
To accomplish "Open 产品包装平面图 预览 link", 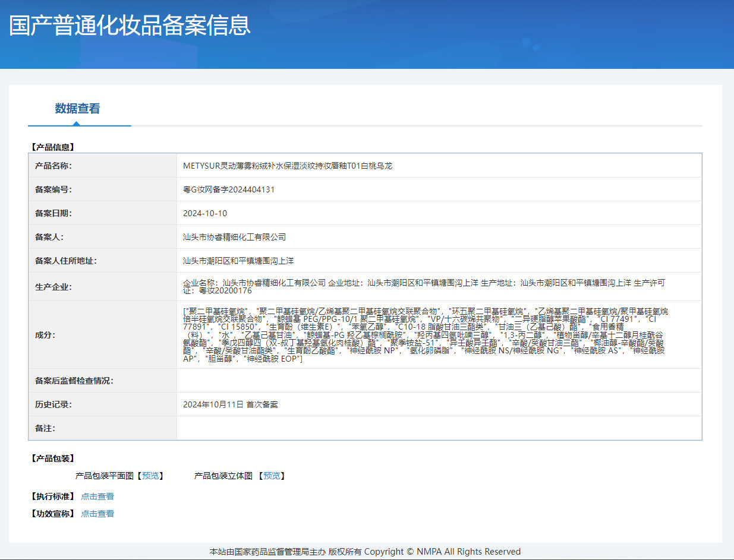I will (x=150, y=476).
